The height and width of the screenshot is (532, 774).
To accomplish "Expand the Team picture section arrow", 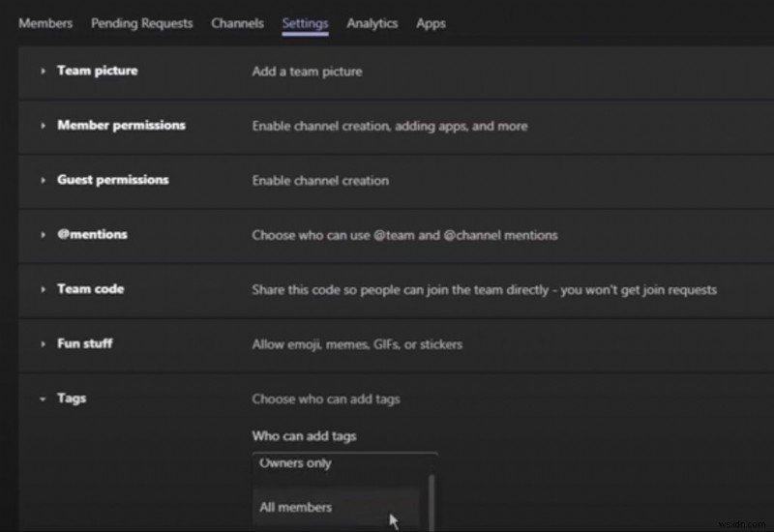I will click(43, 71).
